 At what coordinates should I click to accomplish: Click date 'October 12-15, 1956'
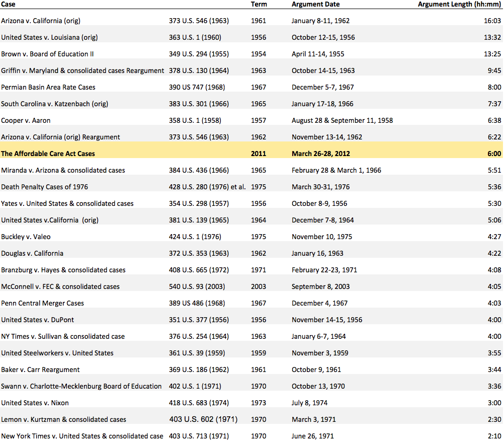[323, 37]
